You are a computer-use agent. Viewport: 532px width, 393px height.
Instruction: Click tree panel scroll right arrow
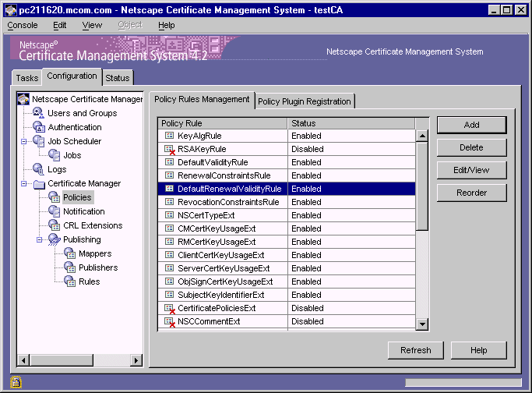[136, 360]
